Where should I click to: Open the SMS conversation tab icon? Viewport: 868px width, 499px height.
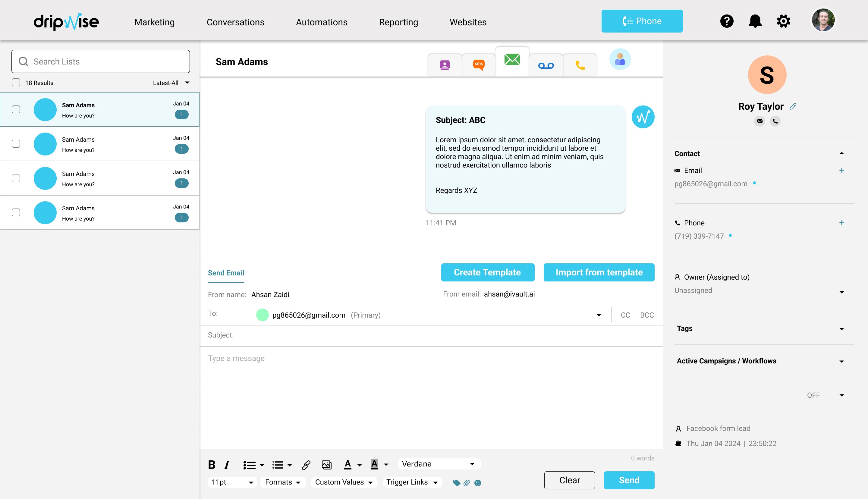[479, 65]
